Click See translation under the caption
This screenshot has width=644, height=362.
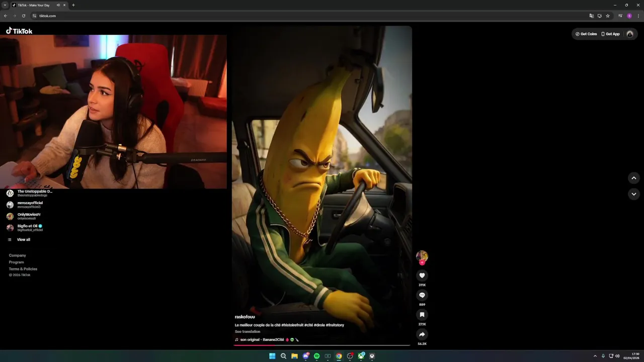pos(248,332)
